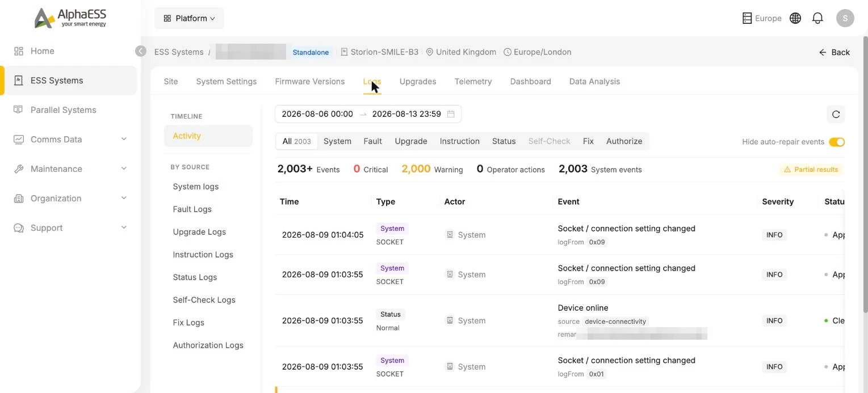Filter events by Upgrade

(x=411, y=141)
